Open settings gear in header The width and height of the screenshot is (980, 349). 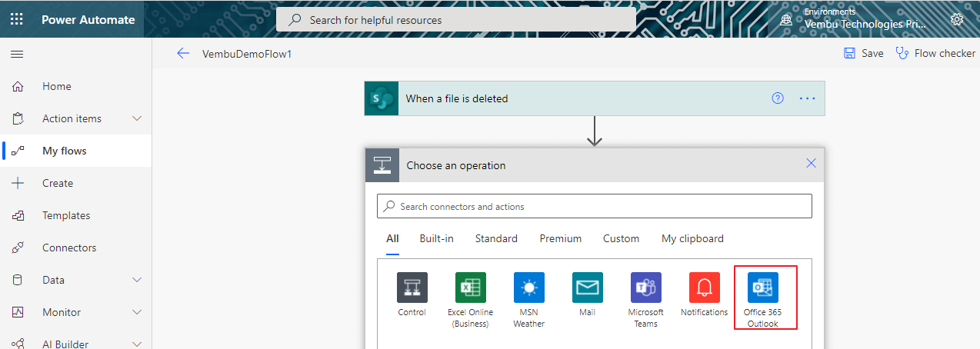tap(957, 19)
